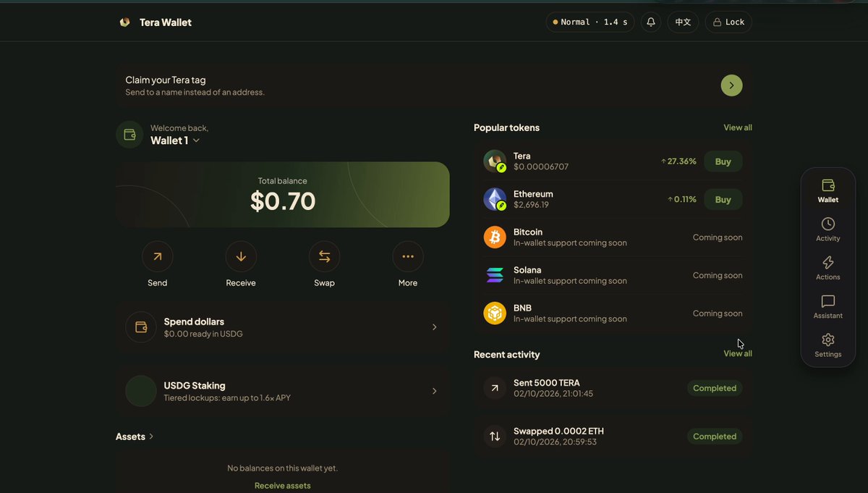Click the Tera price $0.00006707

[541, 167]
